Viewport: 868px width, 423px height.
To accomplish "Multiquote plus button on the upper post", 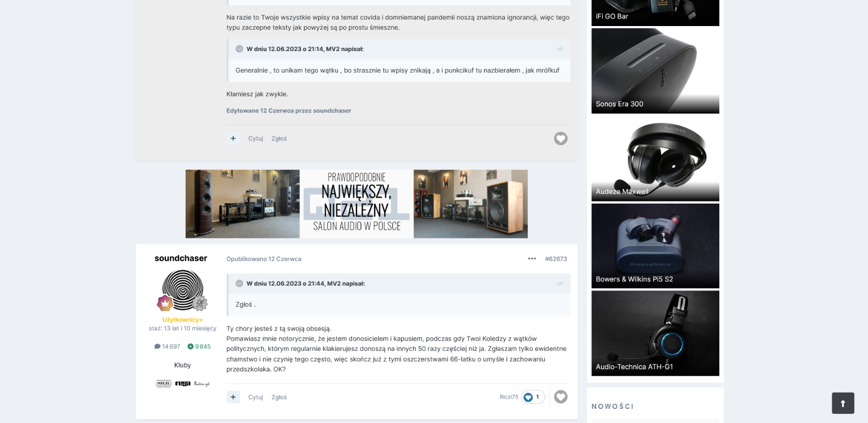I will click(233, 138).
